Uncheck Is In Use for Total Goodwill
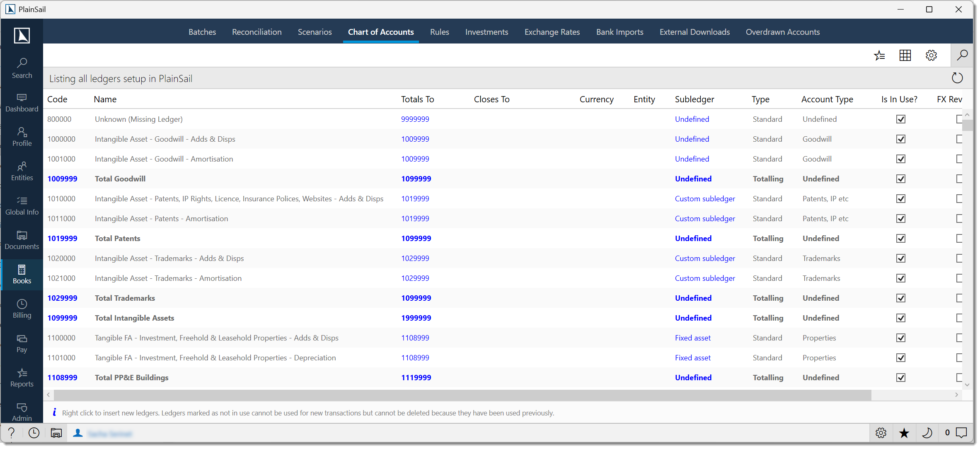 click(x=901, y=179)
